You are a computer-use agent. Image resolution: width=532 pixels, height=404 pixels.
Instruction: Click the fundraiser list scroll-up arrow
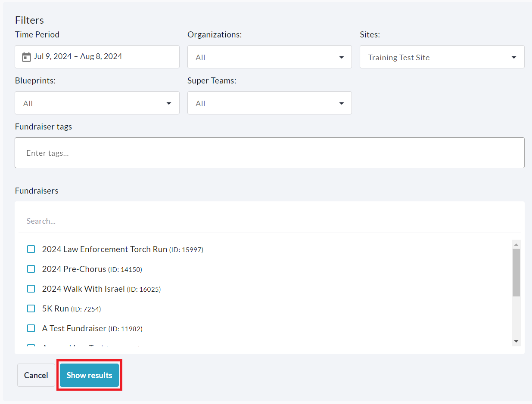coord(516,244)
